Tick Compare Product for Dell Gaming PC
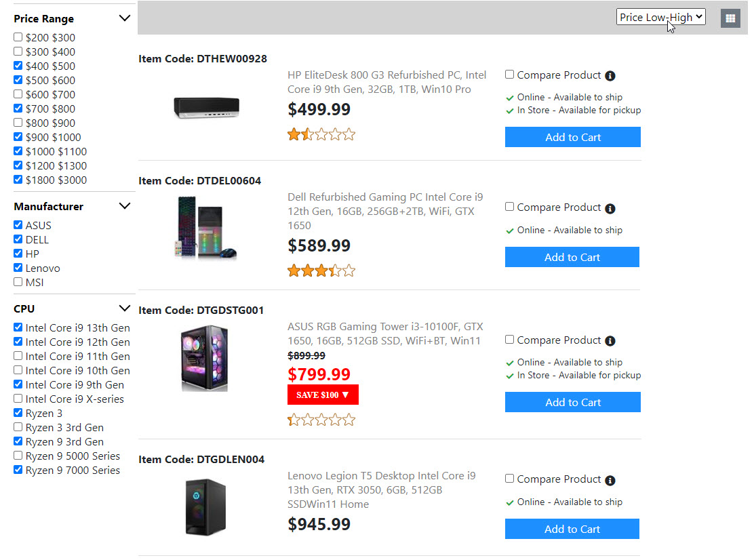The width and height of the screenshot is (754, 560). point(510,207)
